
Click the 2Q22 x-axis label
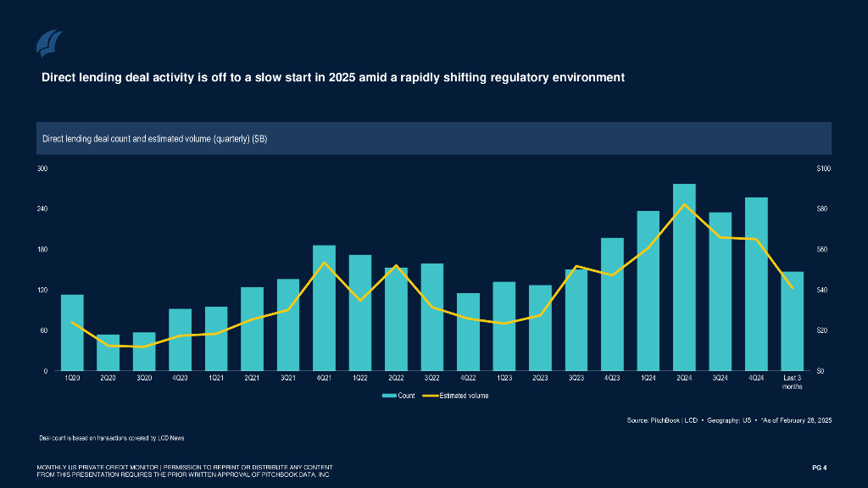tap(396, 378)
